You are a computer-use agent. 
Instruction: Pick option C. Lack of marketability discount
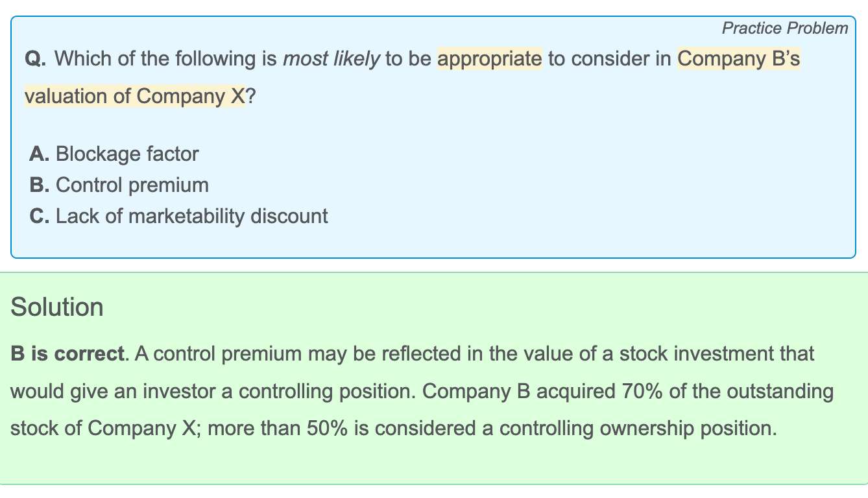click(x=179, y=216)
